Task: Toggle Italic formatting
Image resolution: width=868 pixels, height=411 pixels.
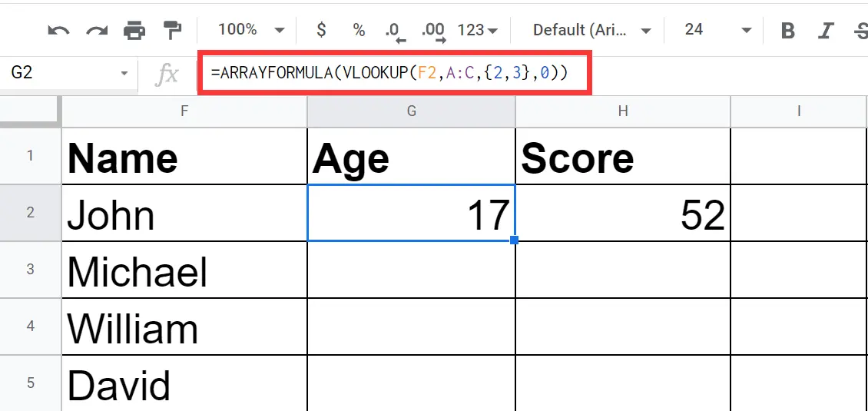Action: [x=826, y=31]
